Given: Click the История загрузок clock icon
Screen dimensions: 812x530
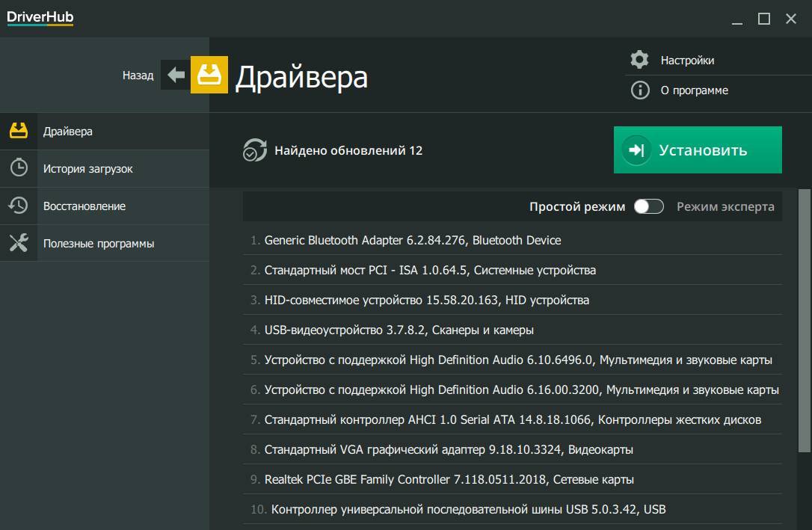Looking at the screenshot, I should (19, 168).
